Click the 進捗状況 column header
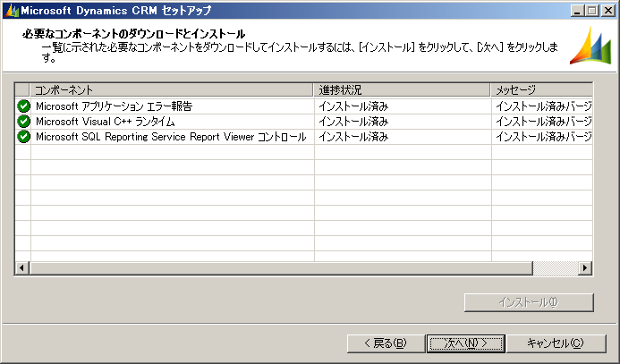This screenshot has height=364, width=620. tap(402, 89)
